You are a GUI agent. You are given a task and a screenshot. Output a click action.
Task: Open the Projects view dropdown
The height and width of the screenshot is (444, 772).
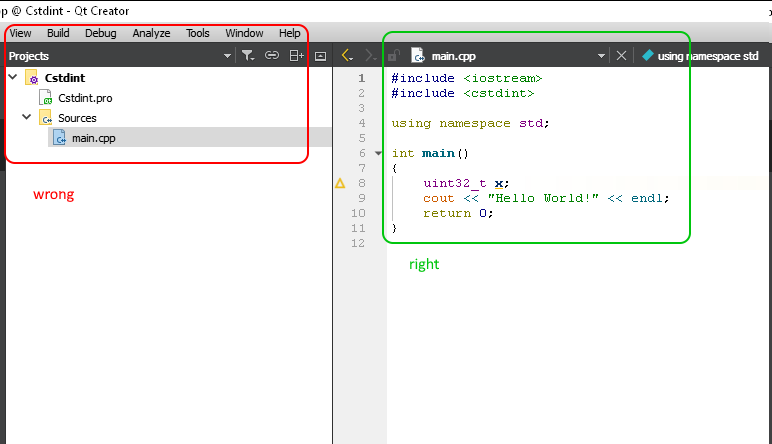coord(227,56)
